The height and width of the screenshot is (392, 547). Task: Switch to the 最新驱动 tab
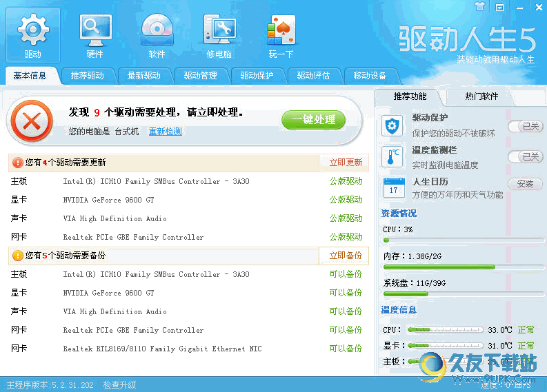pyautogui.click(x=143, y=76)
